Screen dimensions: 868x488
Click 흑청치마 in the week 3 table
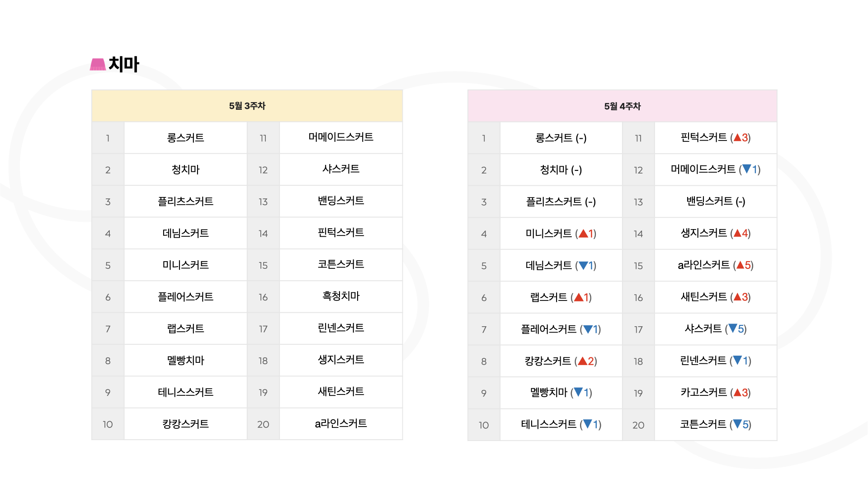[341, 296]
